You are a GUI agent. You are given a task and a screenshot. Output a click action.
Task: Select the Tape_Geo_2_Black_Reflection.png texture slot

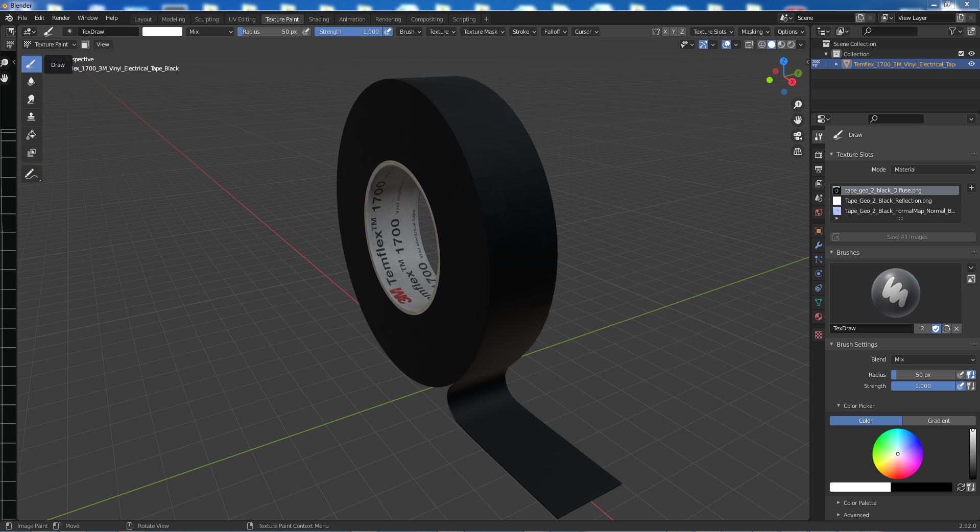[x=895, y=201]
